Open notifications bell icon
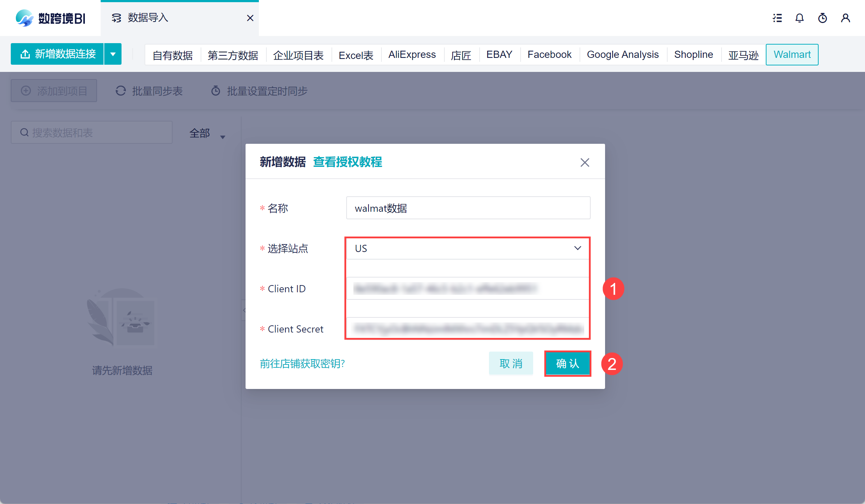 tap(800, 18)
